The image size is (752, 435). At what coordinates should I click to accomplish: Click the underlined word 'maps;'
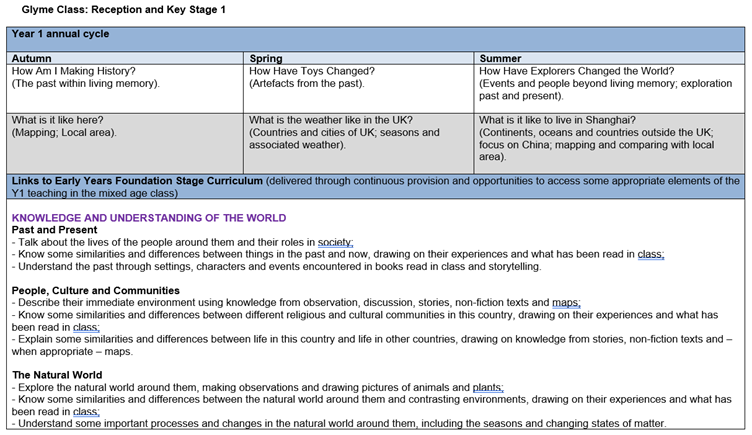565,303
